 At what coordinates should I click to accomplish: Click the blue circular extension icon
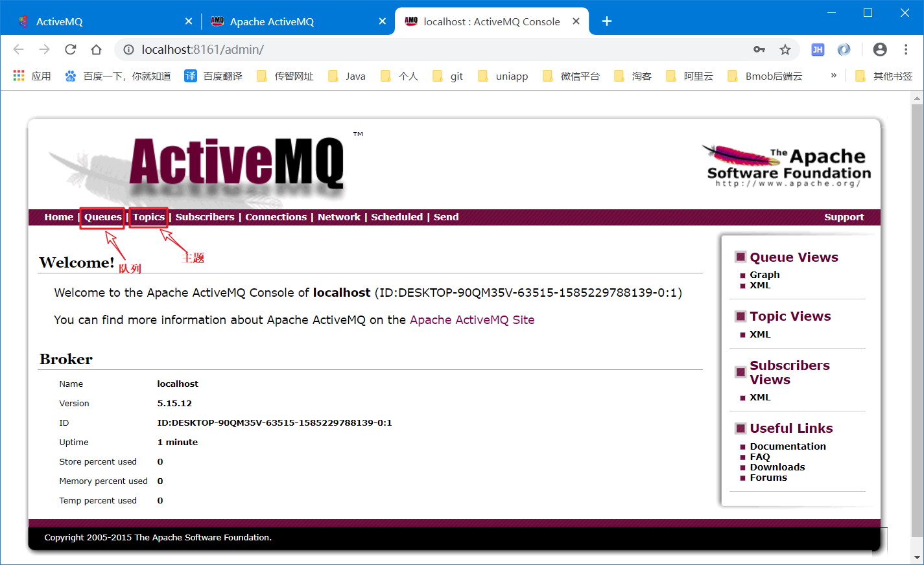point(844,49)
